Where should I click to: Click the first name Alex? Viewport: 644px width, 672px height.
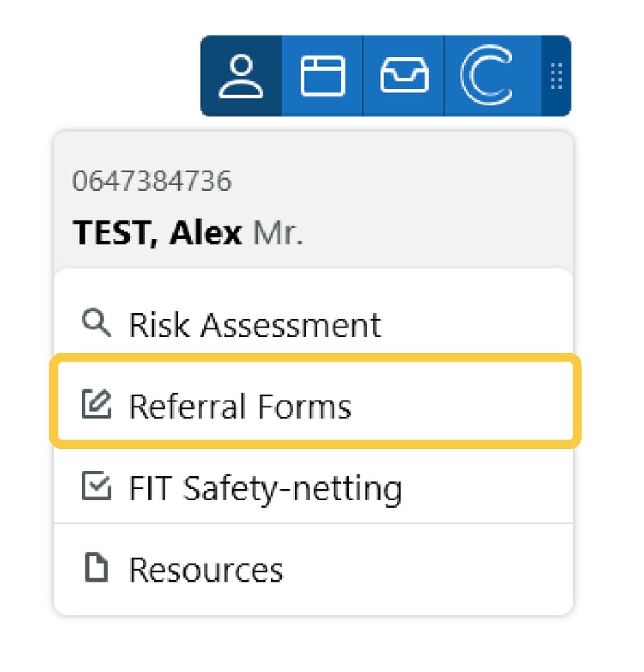tap(206, 233)
